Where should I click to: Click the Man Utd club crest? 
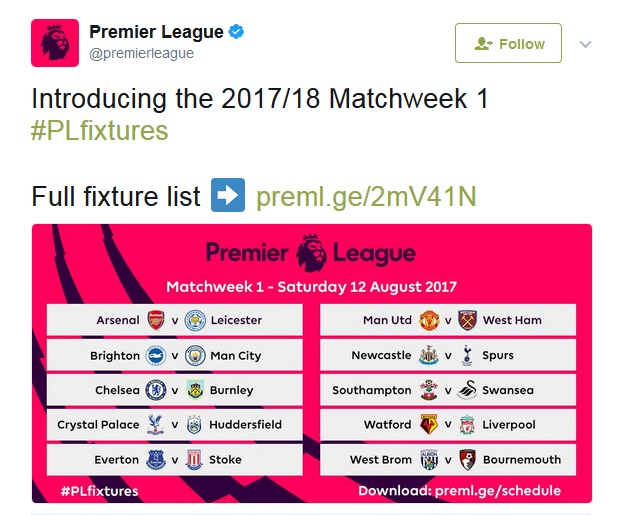click(429, 320)
